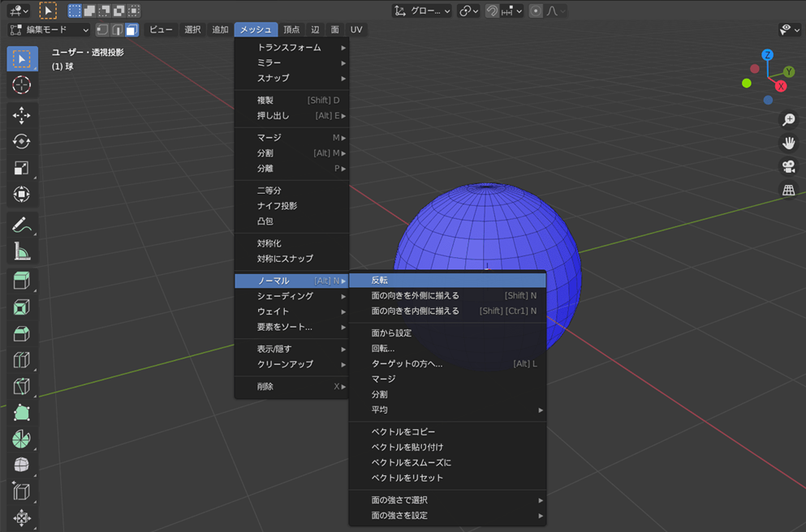Select the Inset Faces tool
This screenshot has width=806, height=532.
(22, 307)
